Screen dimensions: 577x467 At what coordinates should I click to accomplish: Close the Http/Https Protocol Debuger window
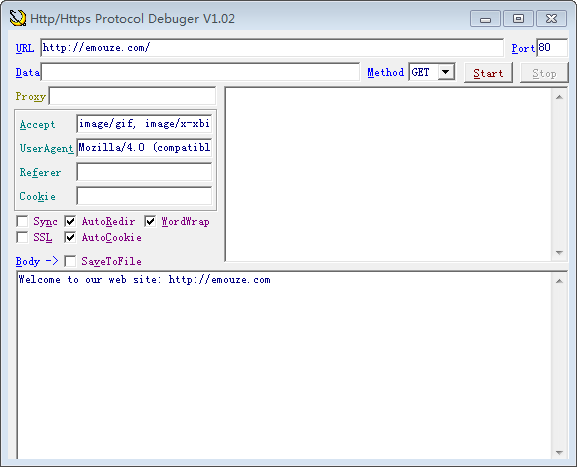[551, 19]
